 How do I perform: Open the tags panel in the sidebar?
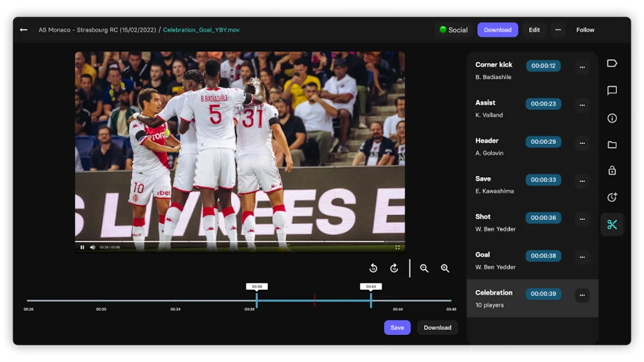pos(612,63)
